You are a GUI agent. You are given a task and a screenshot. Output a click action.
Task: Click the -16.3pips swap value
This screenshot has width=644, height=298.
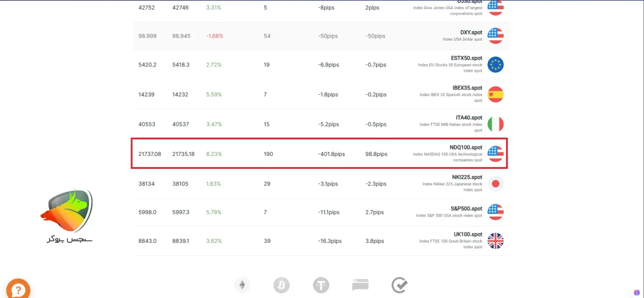coord(330,241)
